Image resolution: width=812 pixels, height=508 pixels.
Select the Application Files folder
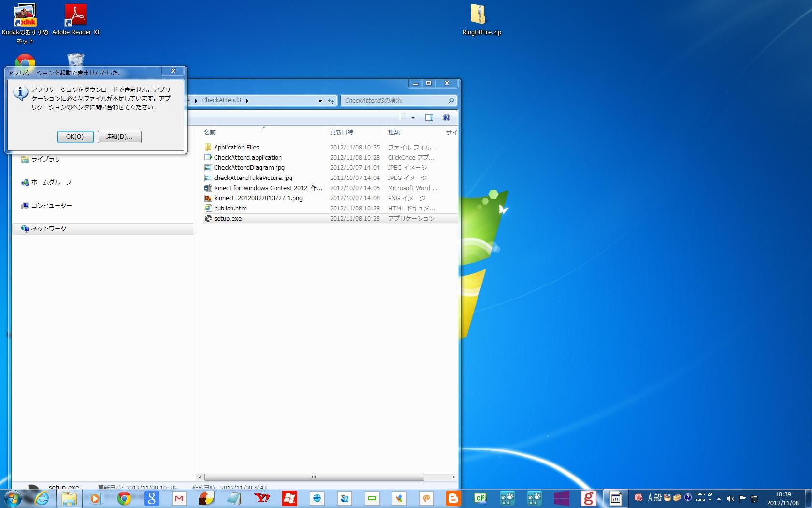tap(236, 148)
